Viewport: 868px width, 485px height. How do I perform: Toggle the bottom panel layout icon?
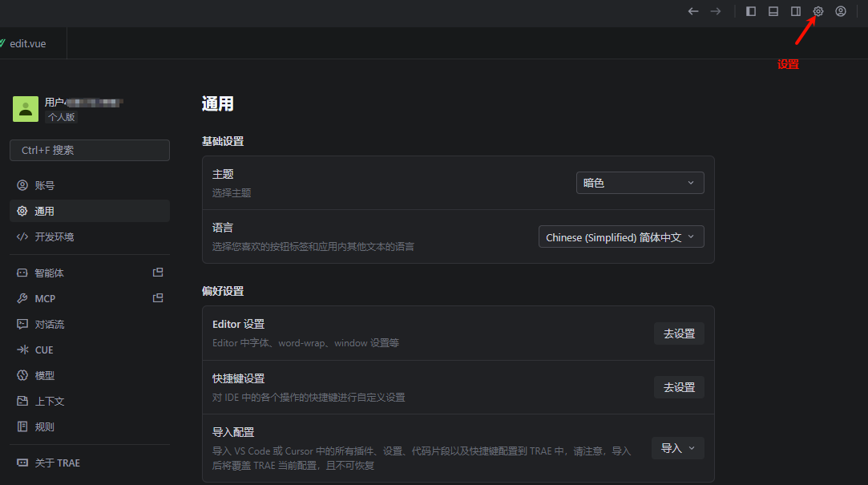[x=773, y=11]
